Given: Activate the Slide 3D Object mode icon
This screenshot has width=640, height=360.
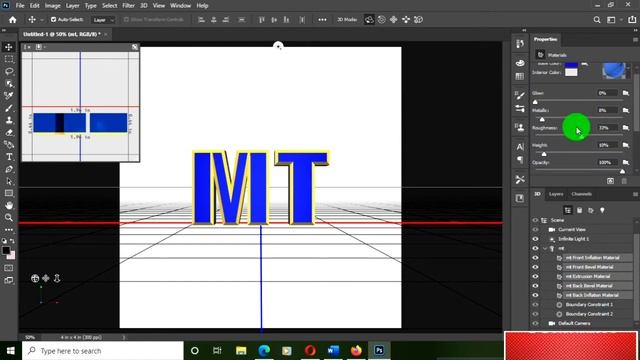Looking at the screenshot, I should click(x=406, y=20).
